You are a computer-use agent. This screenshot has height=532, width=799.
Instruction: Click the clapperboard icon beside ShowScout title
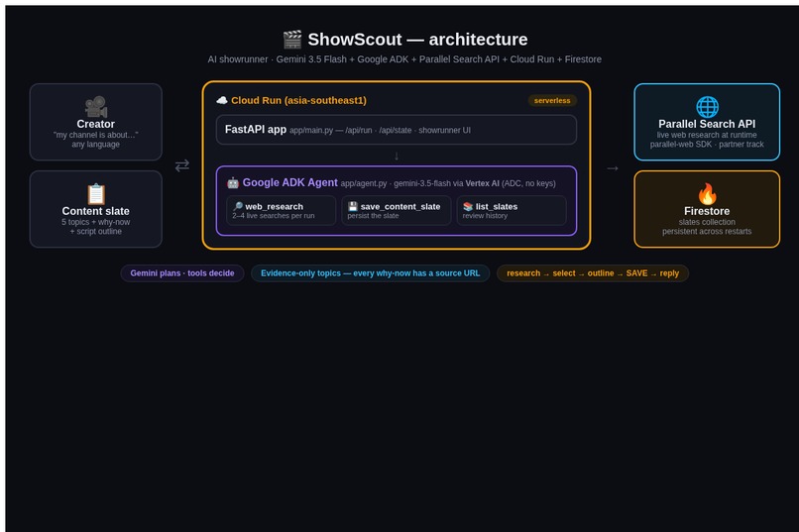tap(292, 40)
